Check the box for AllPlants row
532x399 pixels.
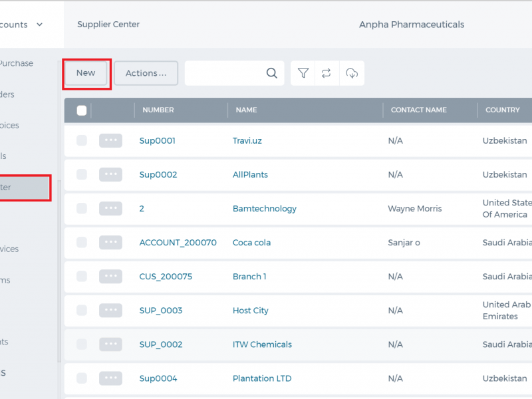82,174
